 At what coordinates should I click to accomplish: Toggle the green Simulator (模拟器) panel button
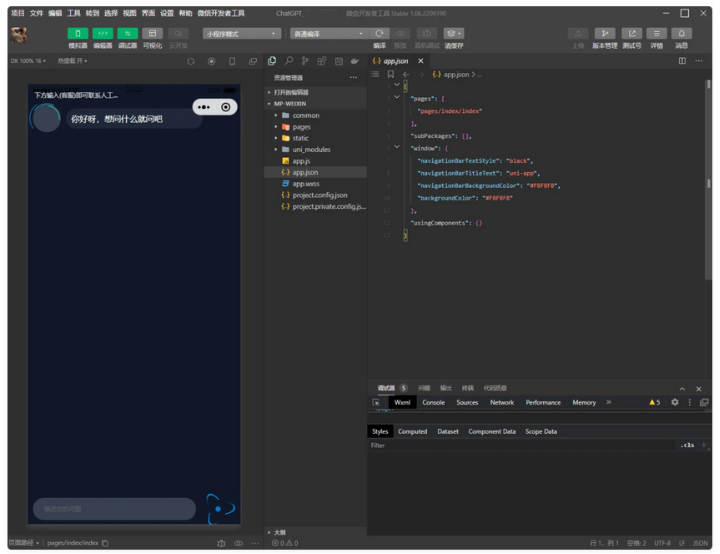(77, 34)
